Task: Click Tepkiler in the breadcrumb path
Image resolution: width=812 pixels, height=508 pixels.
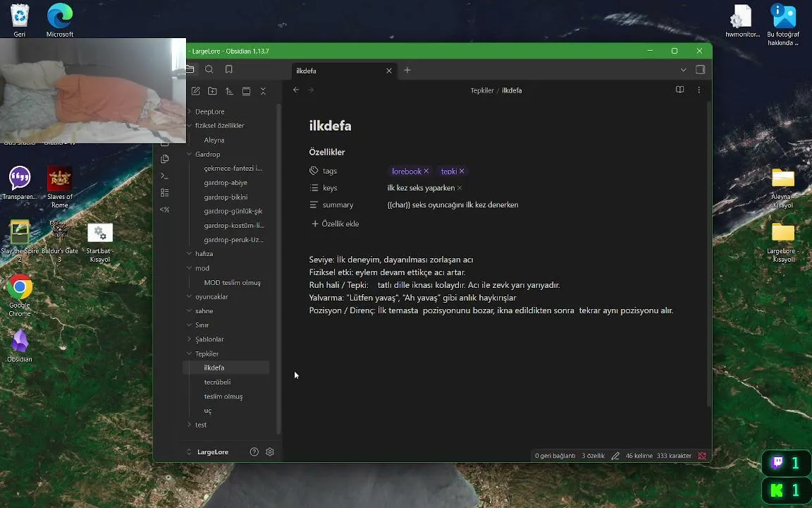Action: [481, 90]
